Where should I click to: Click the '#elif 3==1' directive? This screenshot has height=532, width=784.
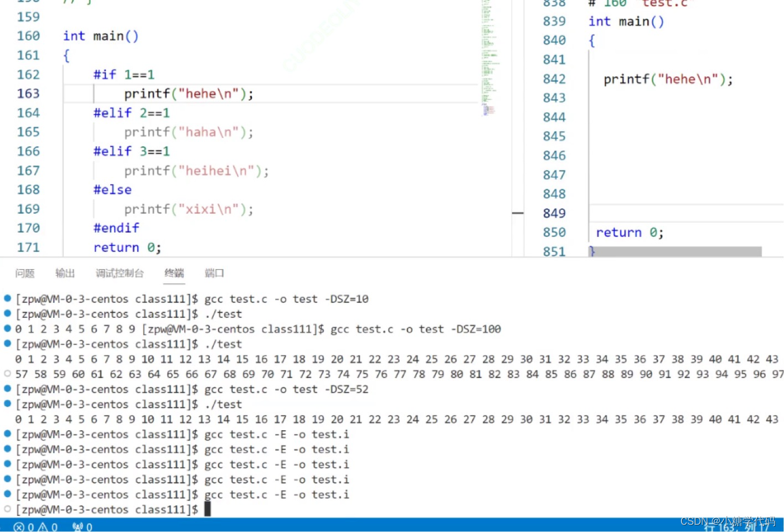tap(132, 151)
